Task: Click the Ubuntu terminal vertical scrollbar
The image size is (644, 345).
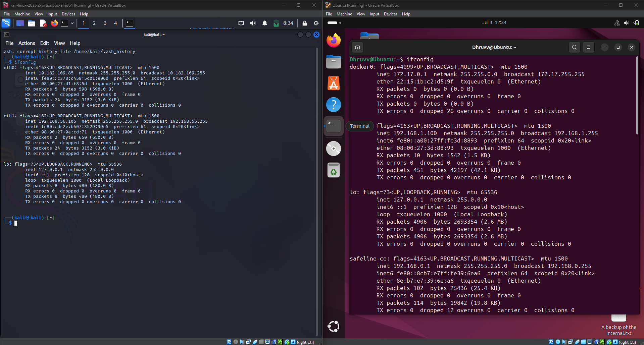Action: 637,96
